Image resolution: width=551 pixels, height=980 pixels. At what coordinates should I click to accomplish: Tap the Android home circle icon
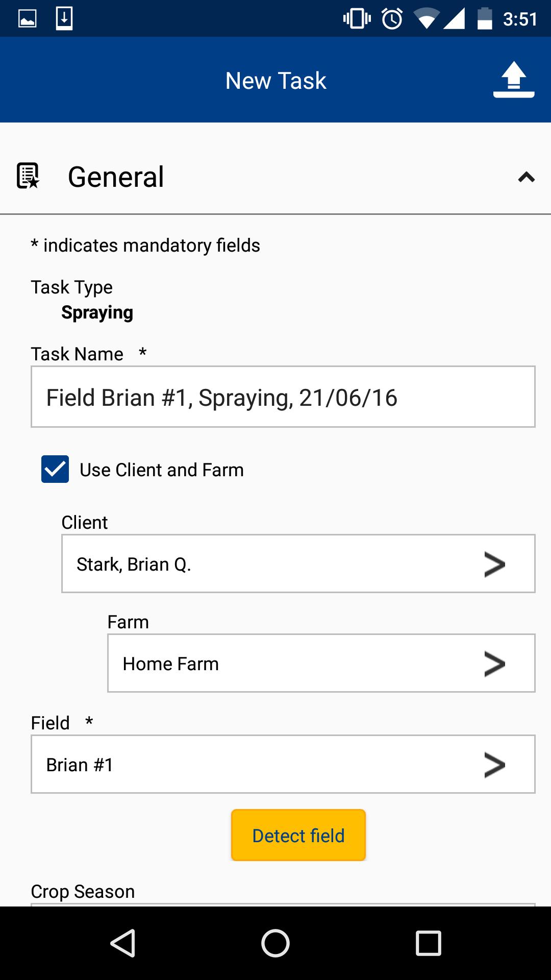pos(275,943)
